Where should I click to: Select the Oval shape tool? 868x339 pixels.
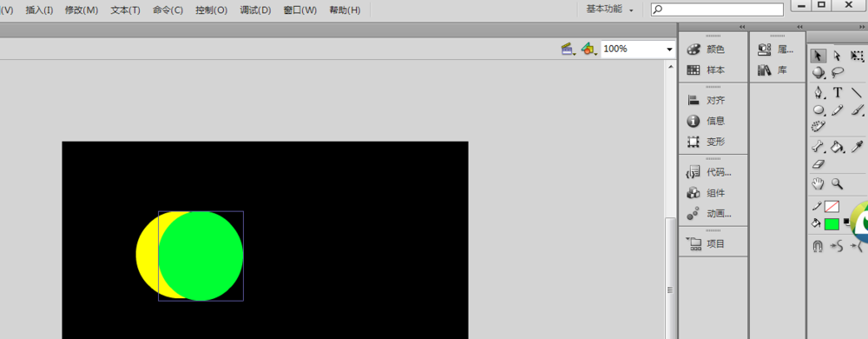(819, 110)
